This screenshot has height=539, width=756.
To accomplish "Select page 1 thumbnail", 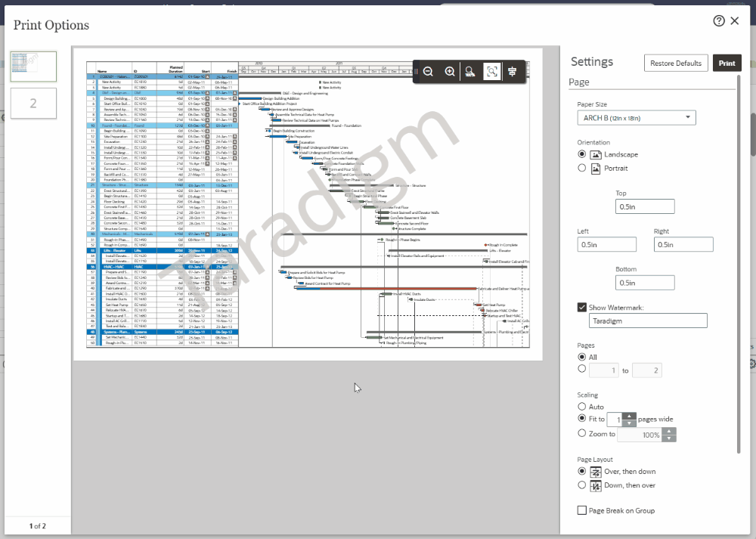I will [33, 67].
